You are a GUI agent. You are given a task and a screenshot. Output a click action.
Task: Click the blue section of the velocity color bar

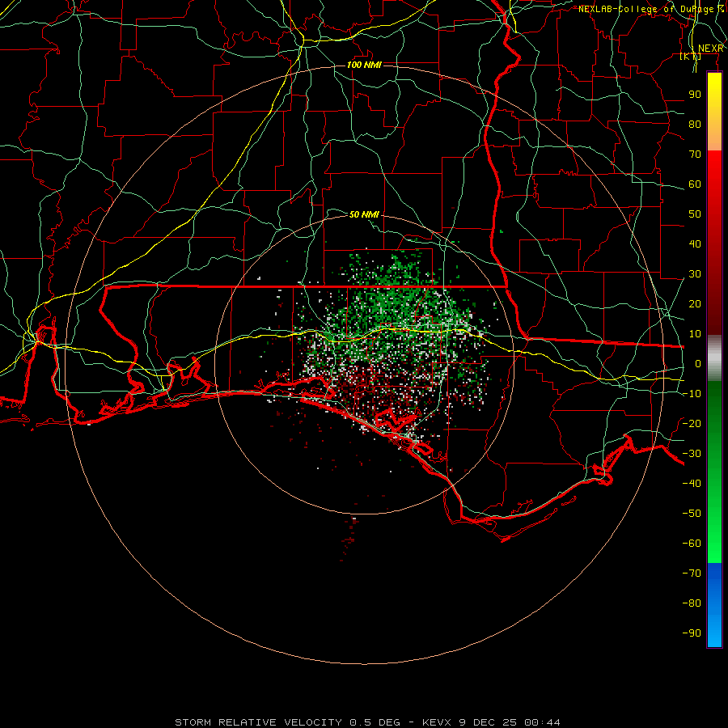tap(714, 605)
